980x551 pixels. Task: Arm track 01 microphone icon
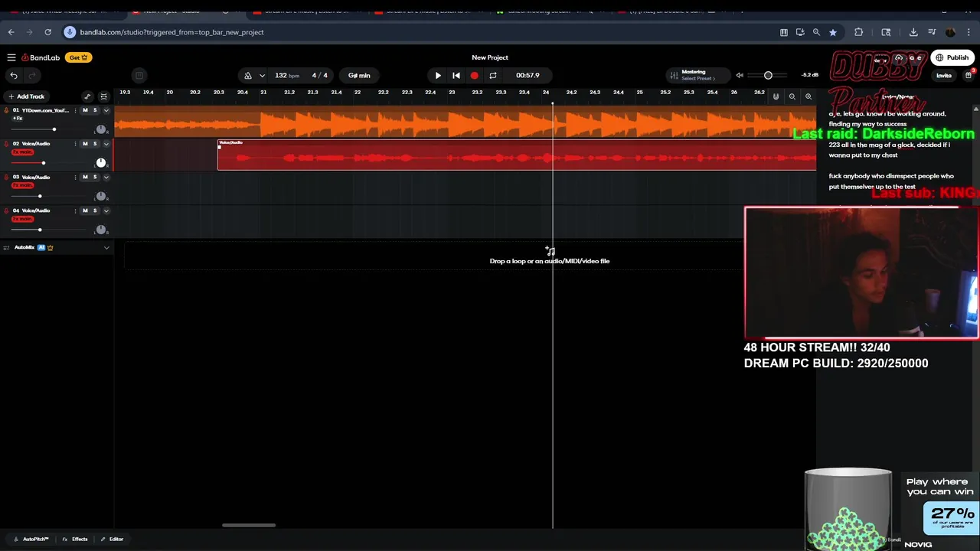point(7,110)
